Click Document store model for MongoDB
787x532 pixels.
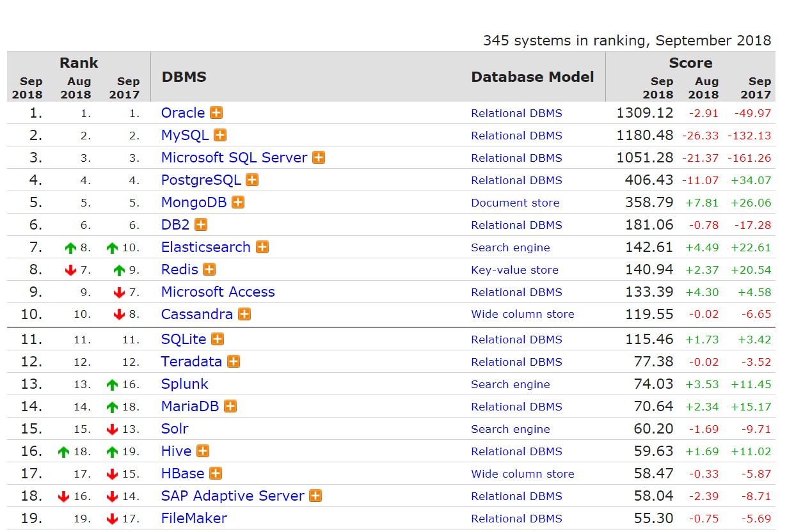tap(515, 203)
